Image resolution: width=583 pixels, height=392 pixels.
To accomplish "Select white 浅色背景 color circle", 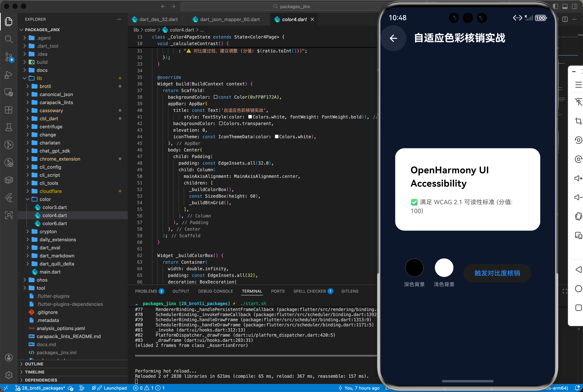I will 444,268.
